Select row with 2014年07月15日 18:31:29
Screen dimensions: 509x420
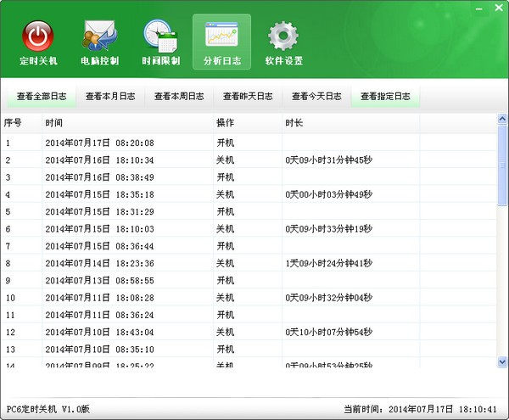coord(249,211)
